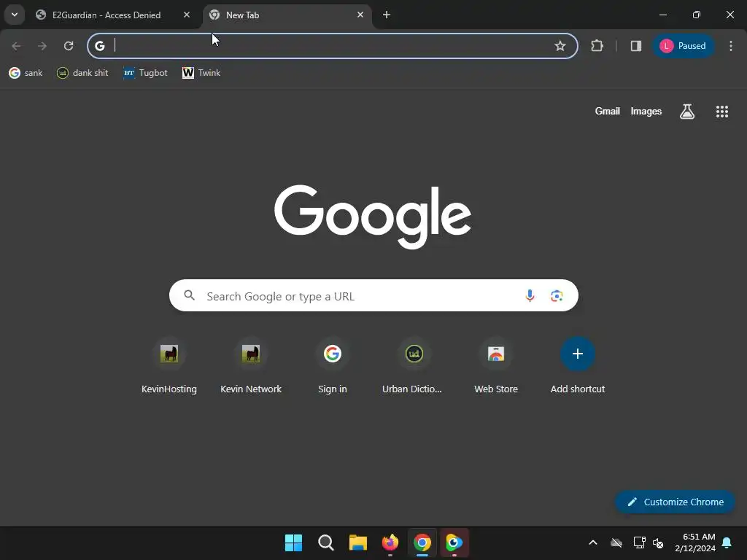Viewport: 747px width, 560px height.
Task: Open the Paused profile button
Action: coord(683,46)
